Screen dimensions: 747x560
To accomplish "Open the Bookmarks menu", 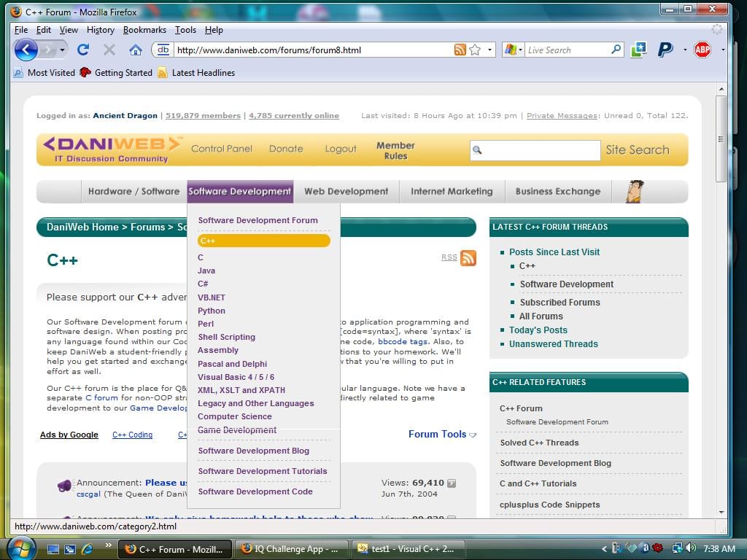I will (144, 30).
